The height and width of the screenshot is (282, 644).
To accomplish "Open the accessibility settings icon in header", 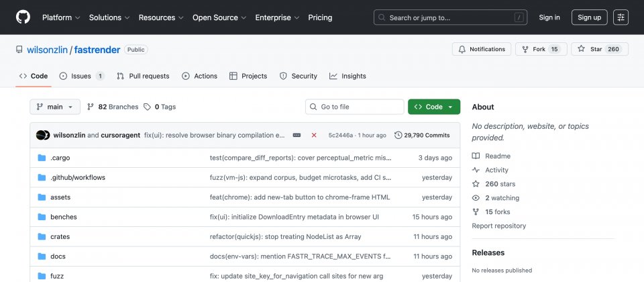I will tap(621, 17).
